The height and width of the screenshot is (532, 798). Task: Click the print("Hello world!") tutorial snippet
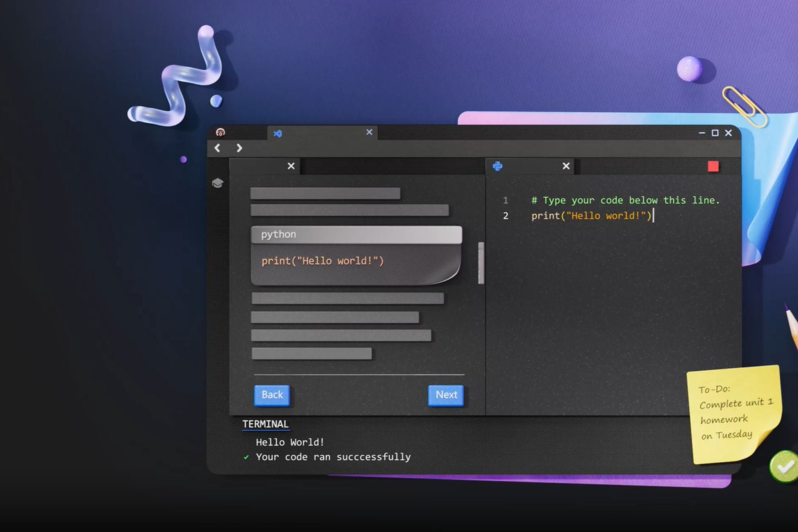pyautogui.click(x=323, y=261)
